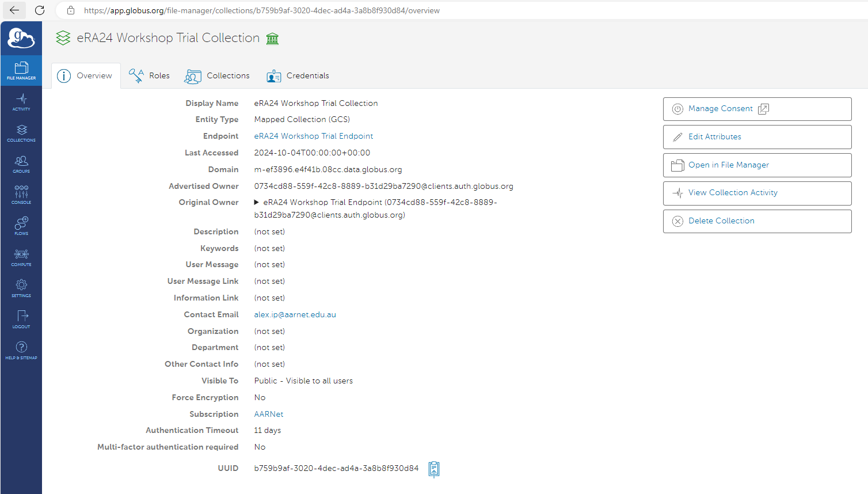This screenshot has width=868, height=494.
Task: Click the Force Encryption 'No' value
Action: pyautogui.click(x=260, y=397)
